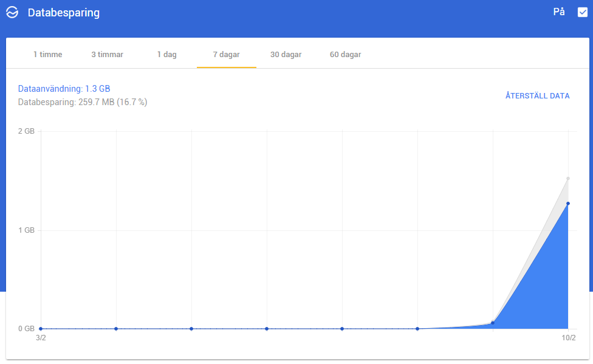Click the 2 GB axis label
Image resolution: width=593 pixels, height=364 pixels.
click(27, 131)
